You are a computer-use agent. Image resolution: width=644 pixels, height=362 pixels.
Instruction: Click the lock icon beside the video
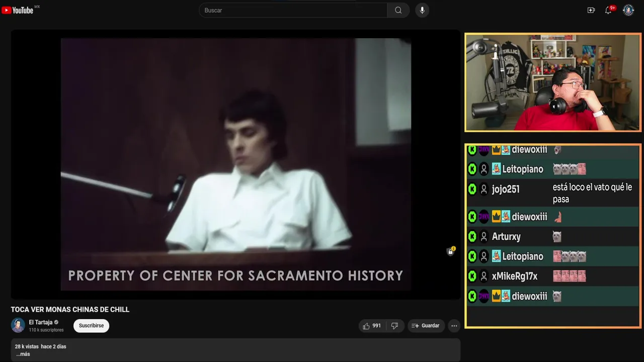click(451, 251)
